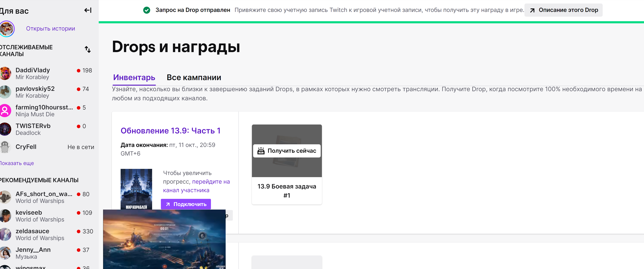
Task: Click the gift icon on Получить сейчас
Action: (261, 151)
